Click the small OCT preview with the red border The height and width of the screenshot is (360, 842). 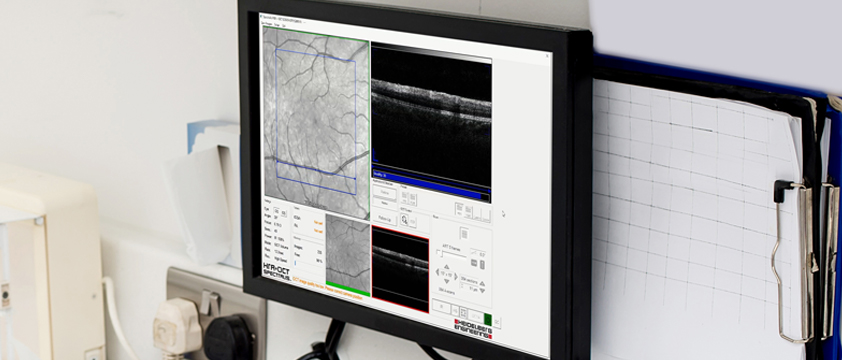[400, 268]
